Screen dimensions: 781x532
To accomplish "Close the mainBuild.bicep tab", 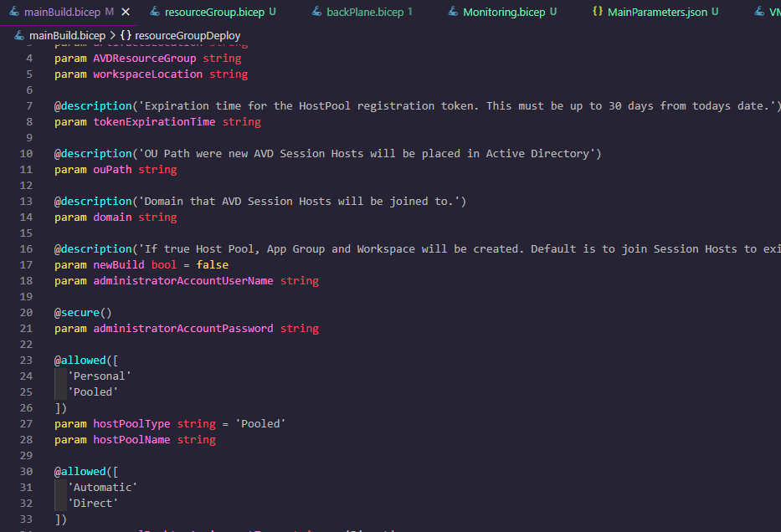I will (x=126, y=12).
